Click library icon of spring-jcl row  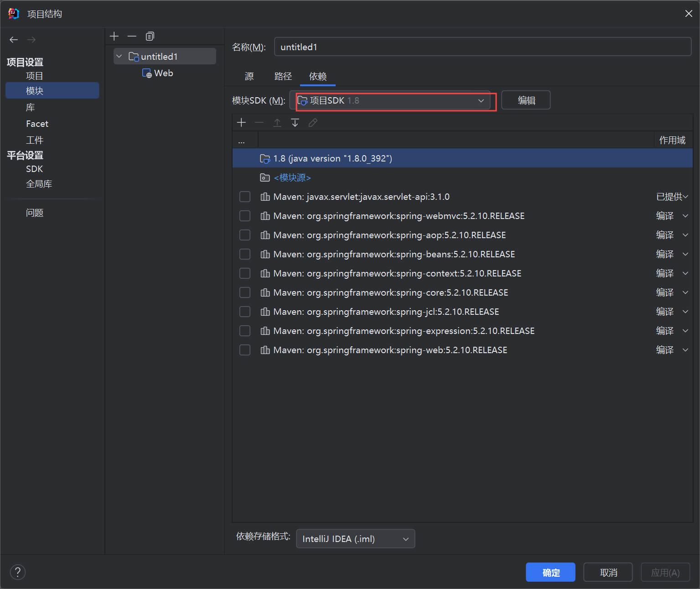click(x=265, y=312)
